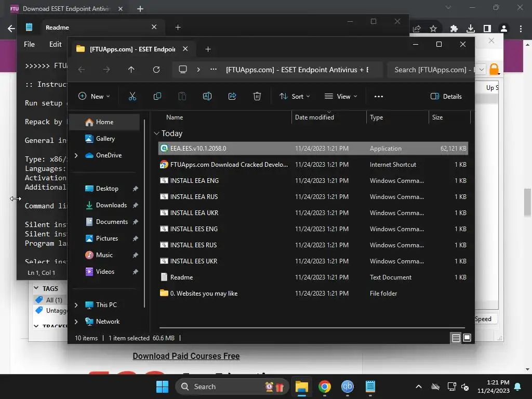Image resolution: width=532 pixels, height=399 pixels.
Task: Open Chrome from the Windows taskbar
Action: click(325, 387)
